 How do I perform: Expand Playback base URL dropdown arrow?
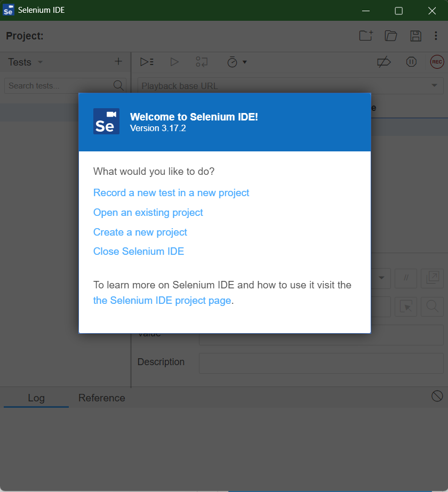tap(435, 85)
